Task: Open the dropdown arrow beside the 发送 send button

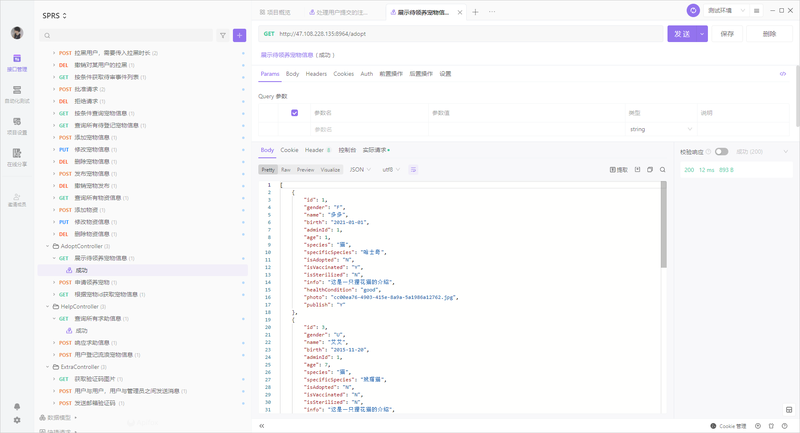Action: pos(702,34)
